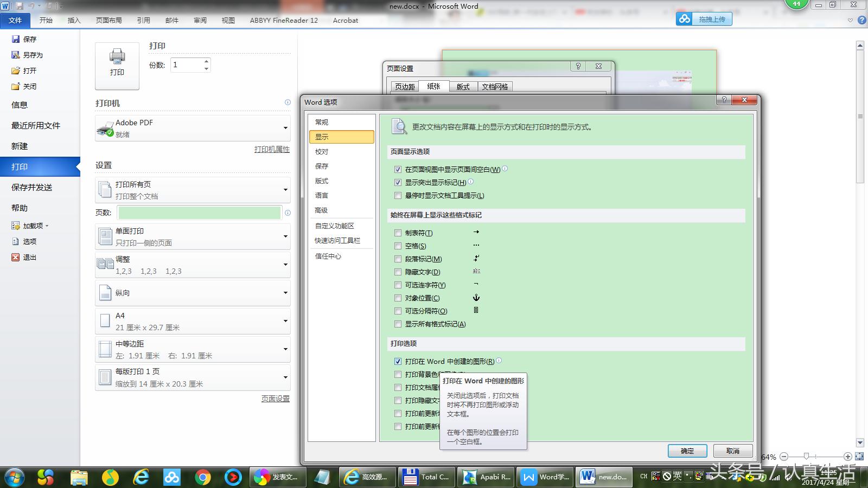Click the info icon next to 打印机
Viewport: 868px width, 488px height.
tap(288, 103)
